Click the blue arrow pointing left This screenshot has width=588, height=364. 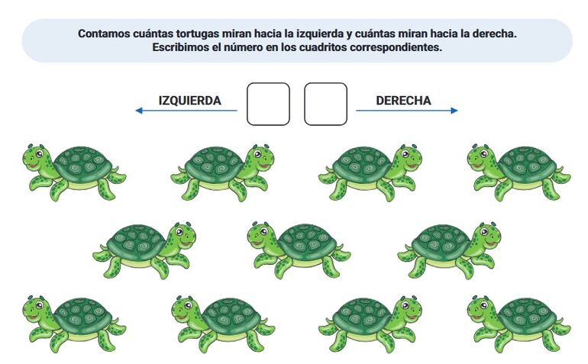[186, 110]
